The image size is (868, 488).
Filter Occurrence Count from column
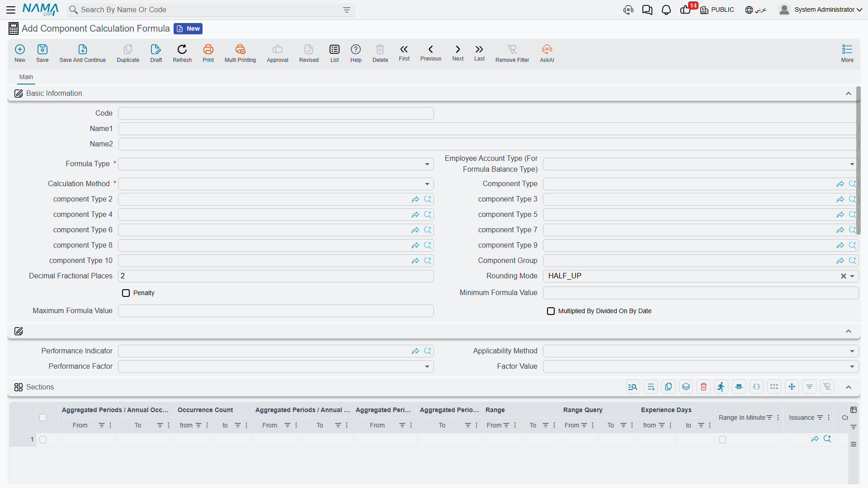coord(198,426)
